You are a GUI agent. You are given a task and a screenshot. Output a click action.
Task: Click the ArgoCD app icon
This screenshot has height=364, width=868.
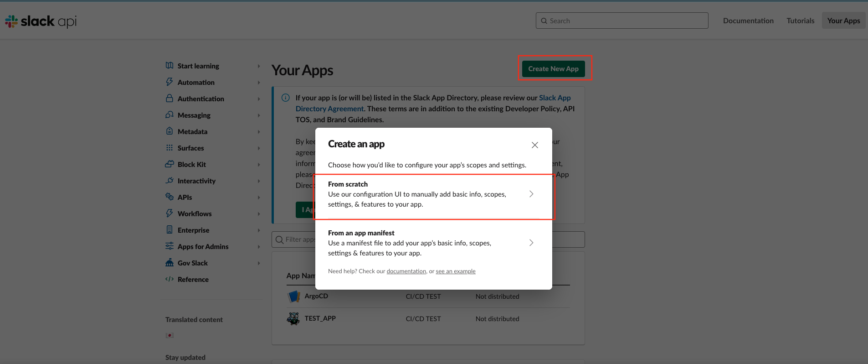coord(293,296)
